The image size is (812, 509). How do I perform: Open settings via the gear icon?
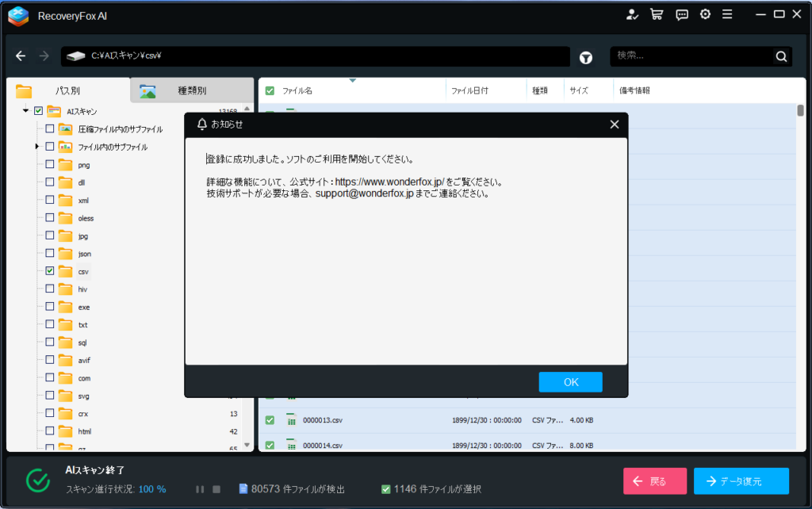(705, 14)
